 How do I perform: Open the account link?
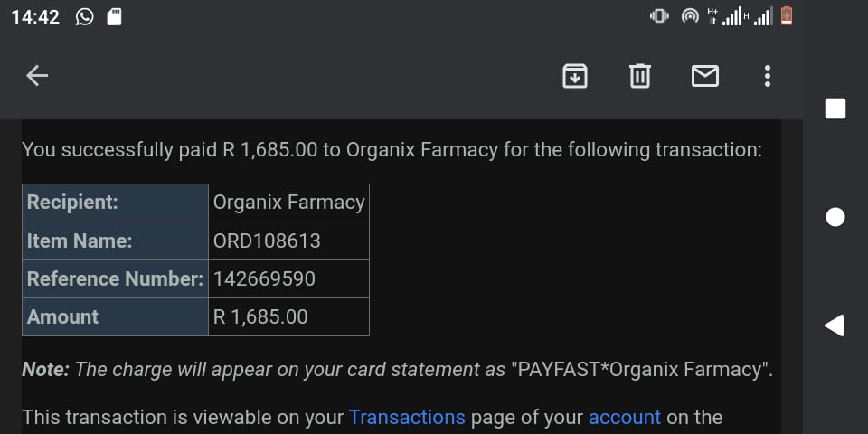(x=625, y=417)
